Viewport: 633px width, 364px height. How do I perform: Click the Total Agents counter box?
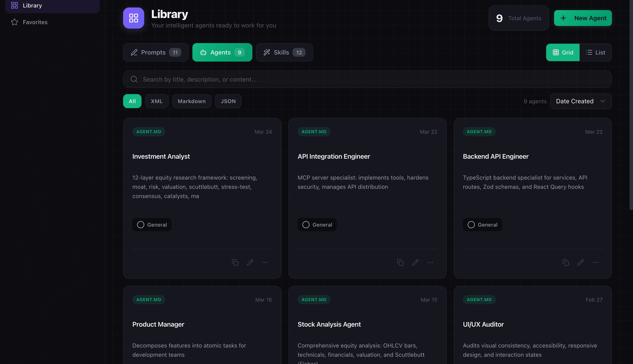(518, 18)
